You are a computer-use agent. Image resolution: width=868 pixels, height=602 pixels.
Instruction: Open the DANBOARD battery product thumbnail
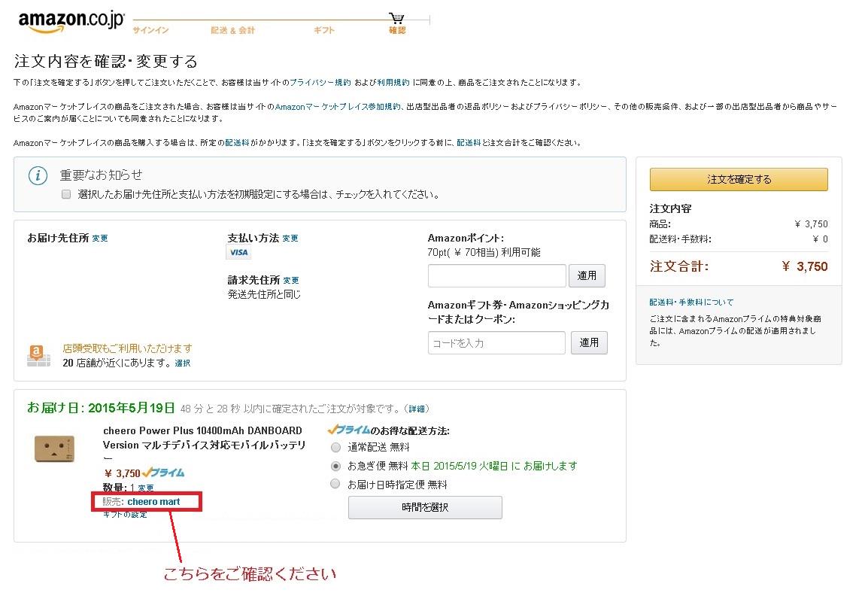(x=54, y=448)
